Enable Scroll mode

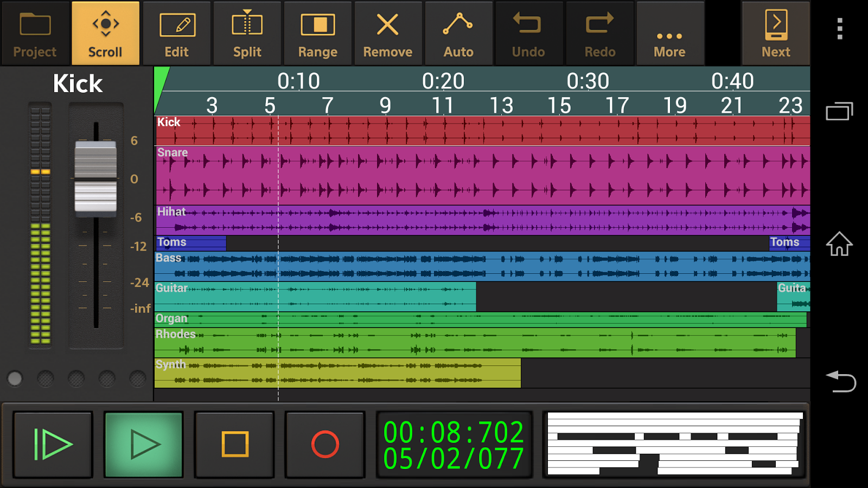coord(105,33)
